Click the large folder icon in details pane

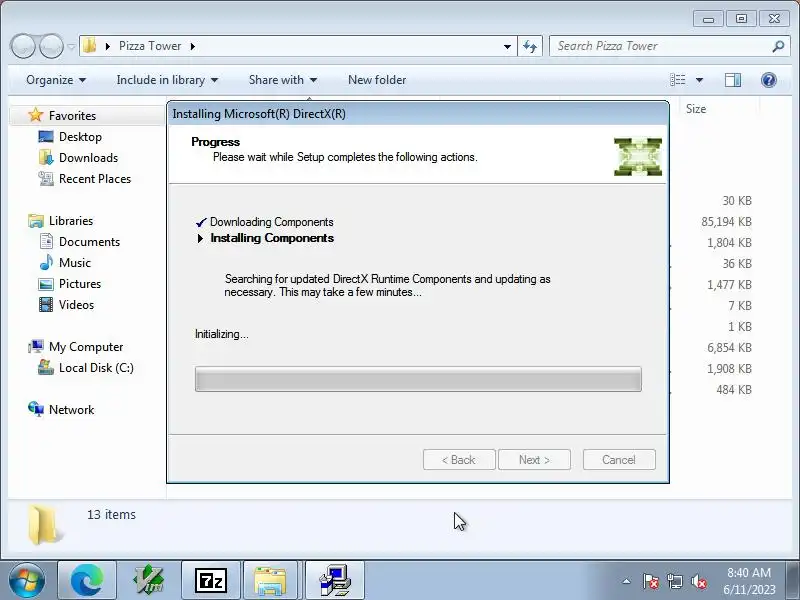pos(45,524)
